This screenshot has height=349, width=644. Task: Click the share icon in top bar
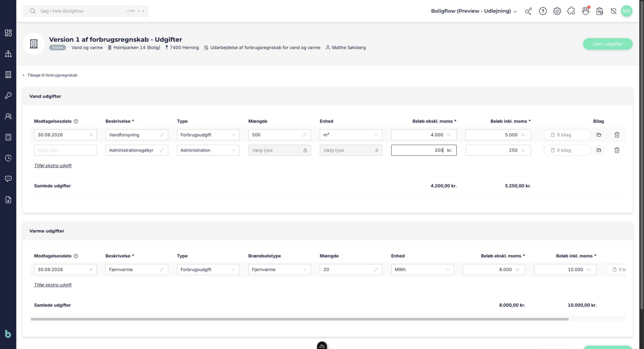pos(528,11)
